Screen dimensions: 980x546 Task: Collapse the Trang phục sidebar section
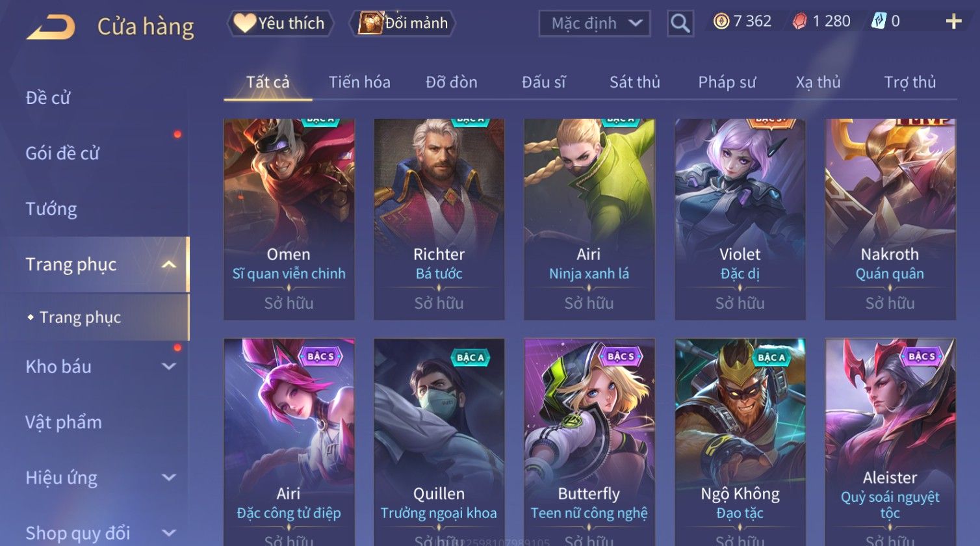click(x=168, y=265)
